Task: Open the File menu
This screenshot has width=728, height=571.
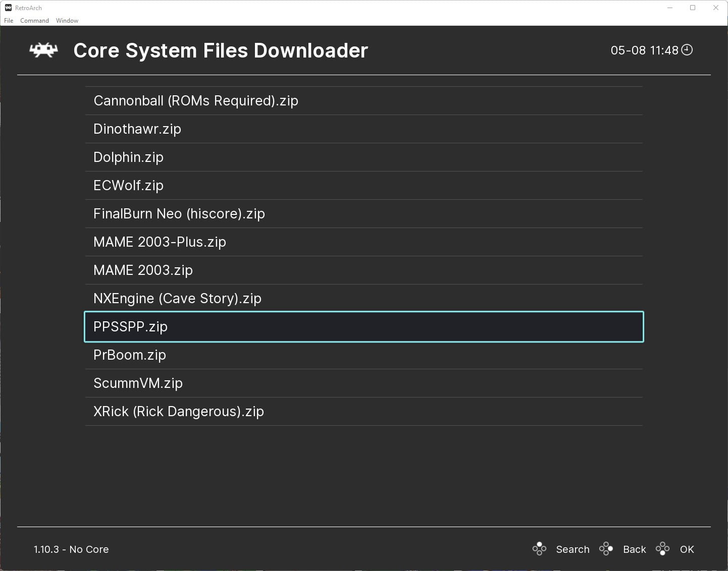Action: click(8, 21)
